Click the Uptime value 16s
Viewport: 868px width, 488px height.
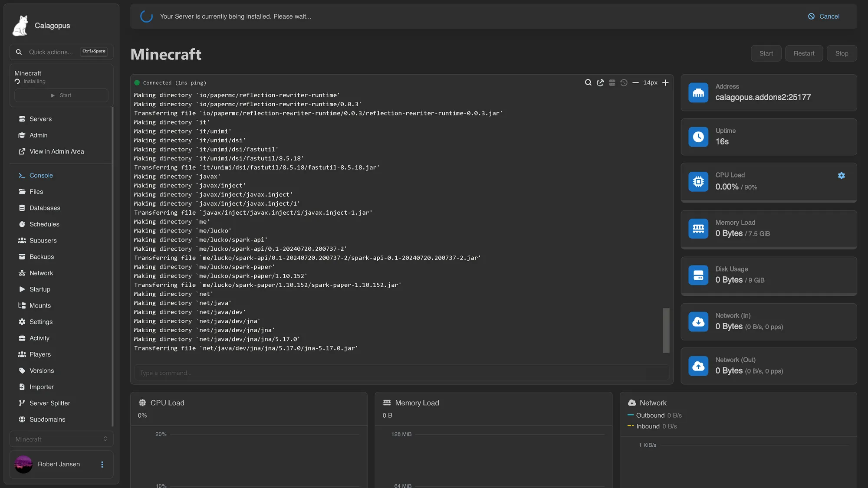tap(722, 142)
